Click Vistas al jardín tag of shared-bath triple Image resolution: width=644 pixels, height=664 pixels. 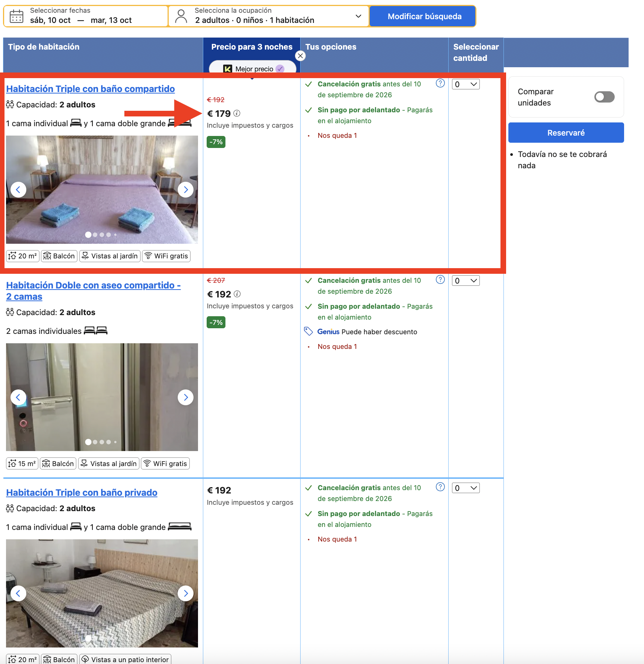[x=110, y=256]
